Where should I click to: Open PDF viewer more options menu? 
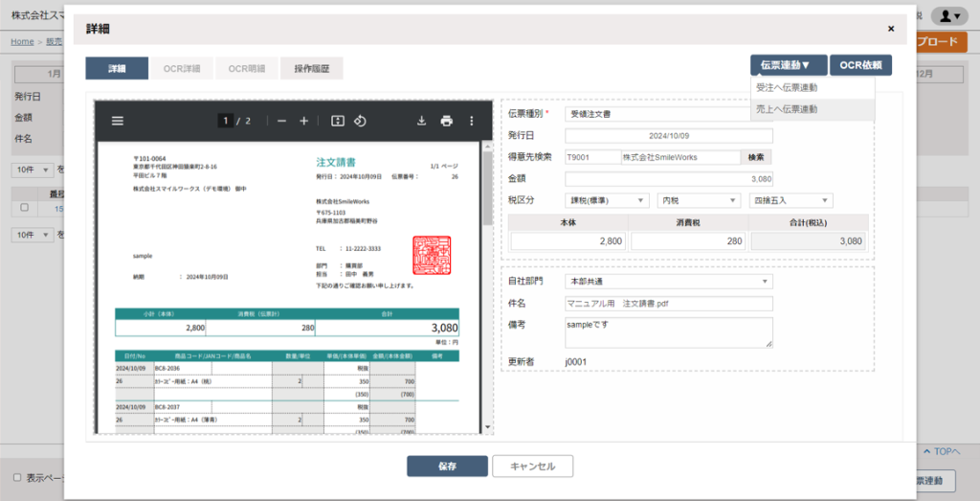coord(472,121)
